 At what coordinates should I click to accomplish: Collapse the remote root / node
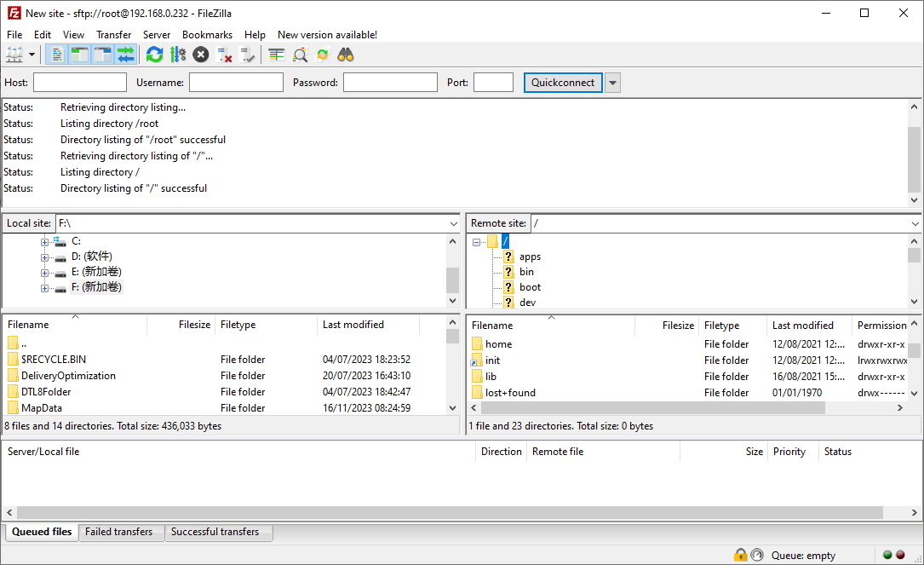click(x=477, y=242)
